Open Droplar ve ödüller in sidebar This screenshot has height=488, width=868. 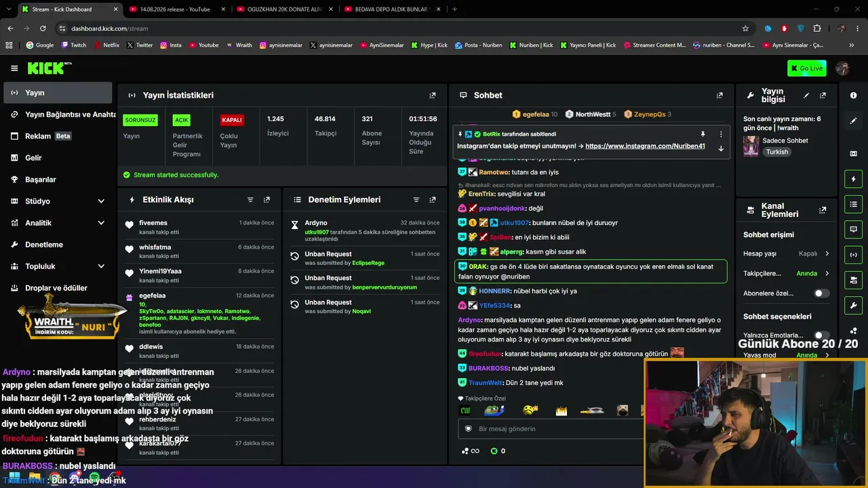[58, 288]
